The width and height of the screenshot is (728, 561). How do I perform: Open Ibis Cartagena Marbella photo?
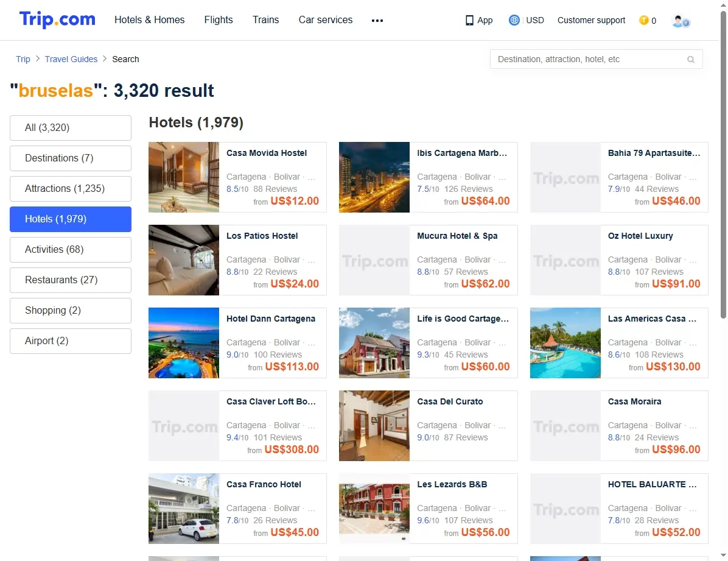click(374, 177)
